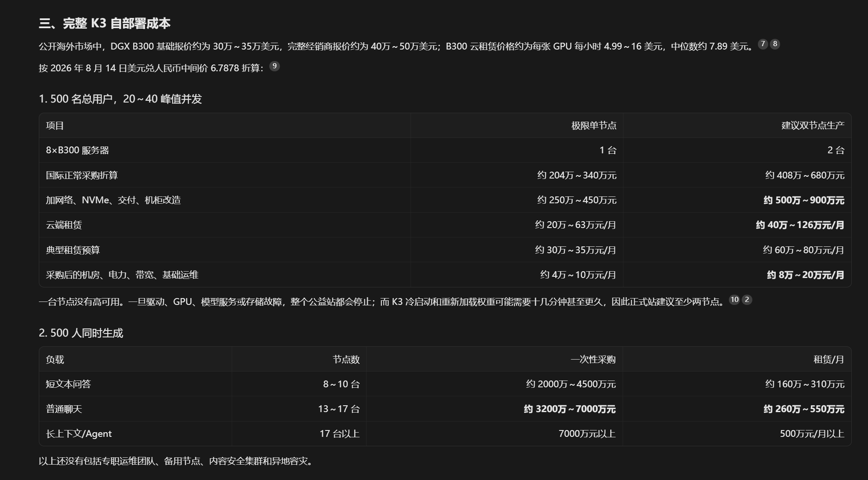This screenshot has width=868, height=480.
Task: Select the row label "采购后的机房、电力、带宽、基础运维"
Action: (x=122, y=275)
